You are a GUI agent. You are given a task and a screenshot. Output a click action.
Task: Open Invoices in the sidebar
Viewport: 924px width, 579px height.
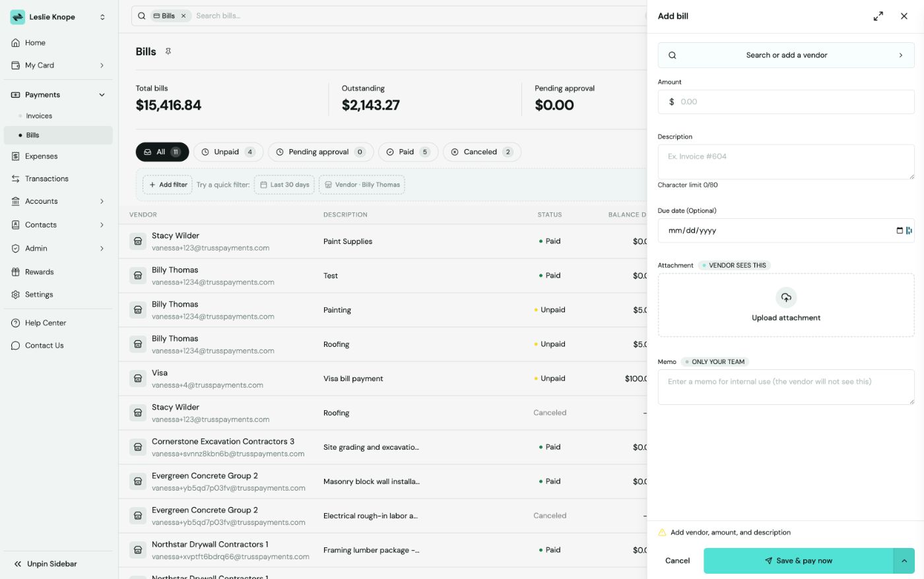pos(39,116)
